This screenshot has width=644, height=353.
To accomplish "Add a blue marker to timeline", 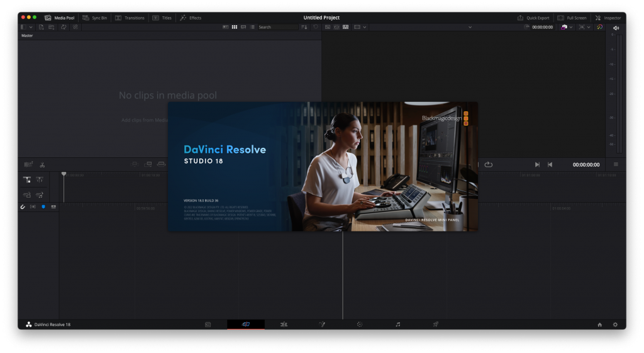I will click(x=43, y=207).
